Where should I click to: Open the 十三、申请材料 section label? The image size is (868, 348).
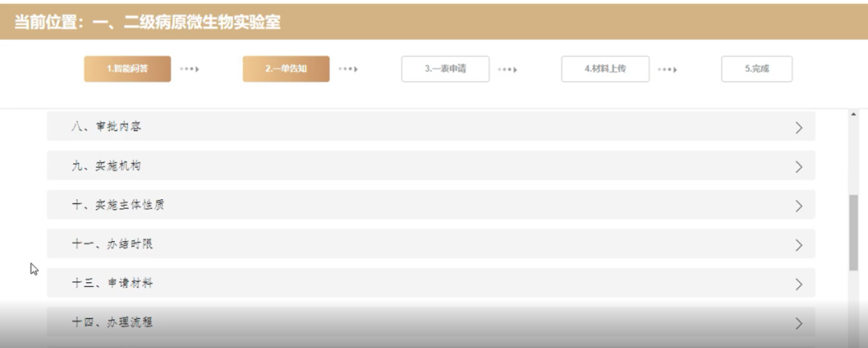point(112,284)
